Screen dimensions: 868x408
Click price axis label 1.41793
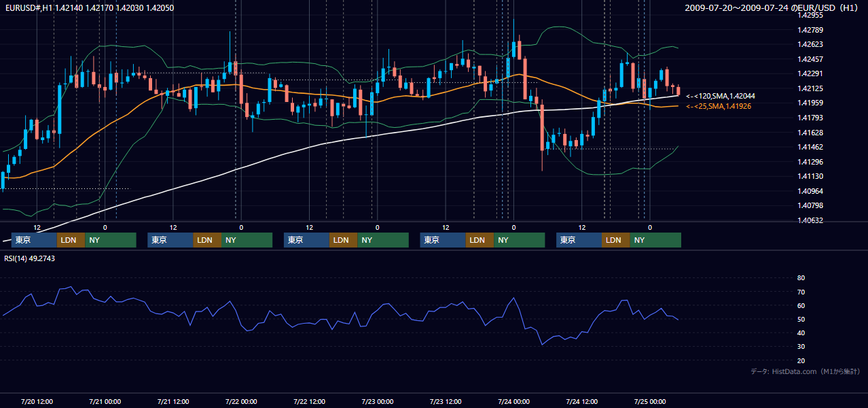(x=810, y=118)
